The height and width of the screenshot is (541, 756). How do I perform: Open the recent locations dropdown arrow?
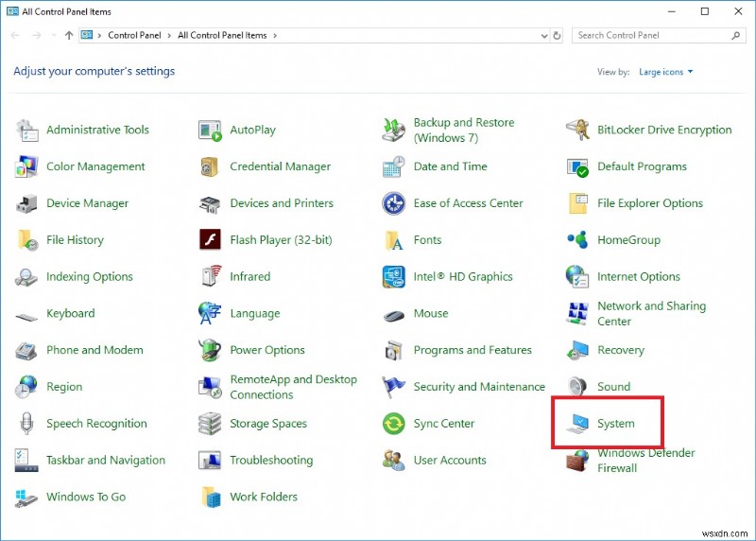[54, 36]
